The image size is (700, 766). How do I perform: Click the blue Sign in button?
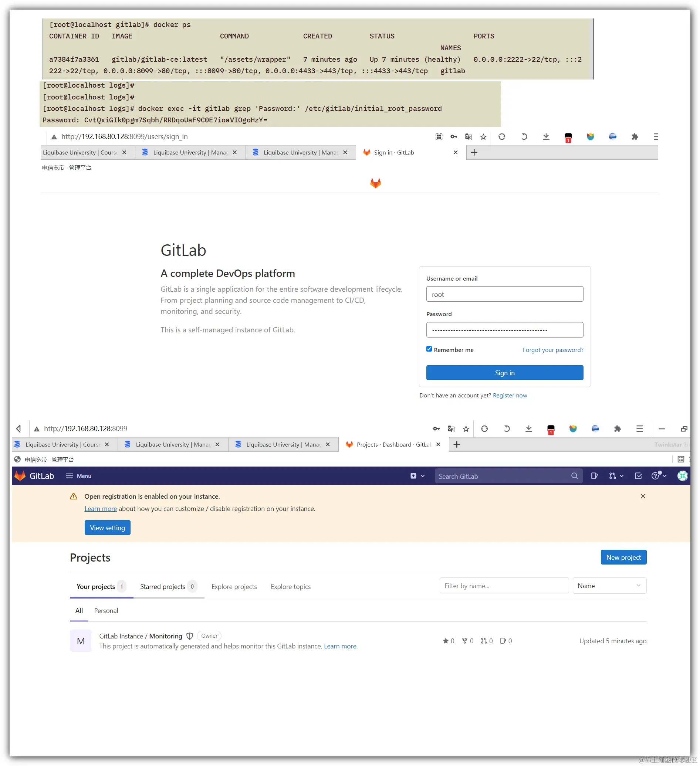click(x=505, y=373)
